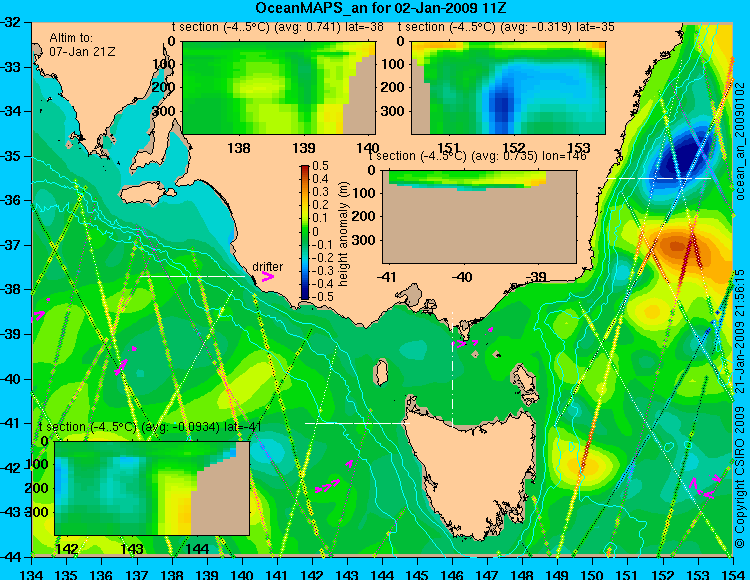Open the lat=-41 section inset plot
The height and width of the screenshot is (580, 750).
152,488
